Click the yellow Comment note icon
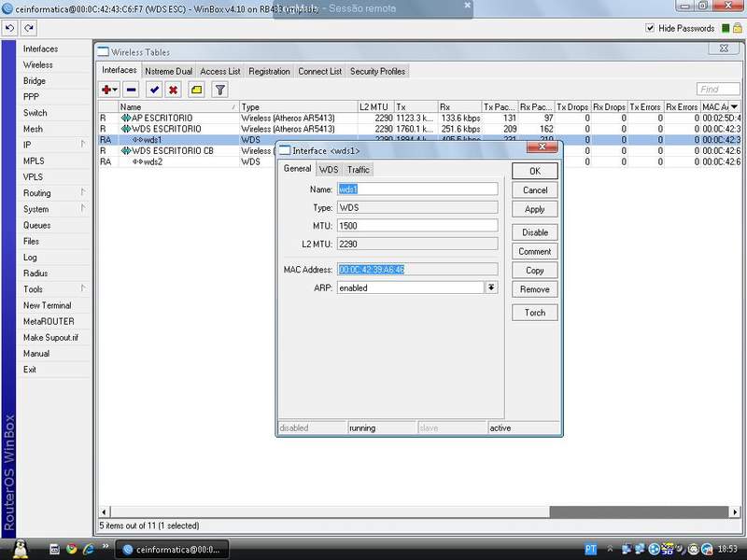Screen dimensions: 747x560 pos(196,90)
